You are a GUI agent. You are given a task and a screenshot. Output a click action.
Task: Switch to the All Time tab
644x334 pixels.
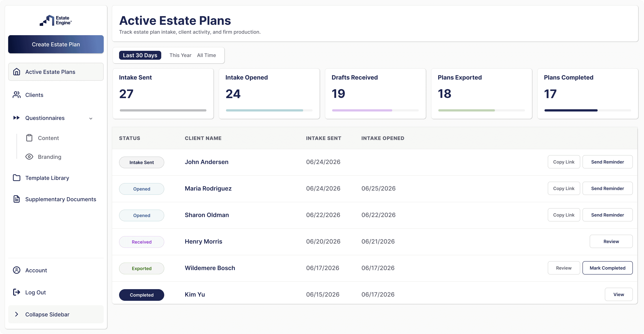[206, 55]
